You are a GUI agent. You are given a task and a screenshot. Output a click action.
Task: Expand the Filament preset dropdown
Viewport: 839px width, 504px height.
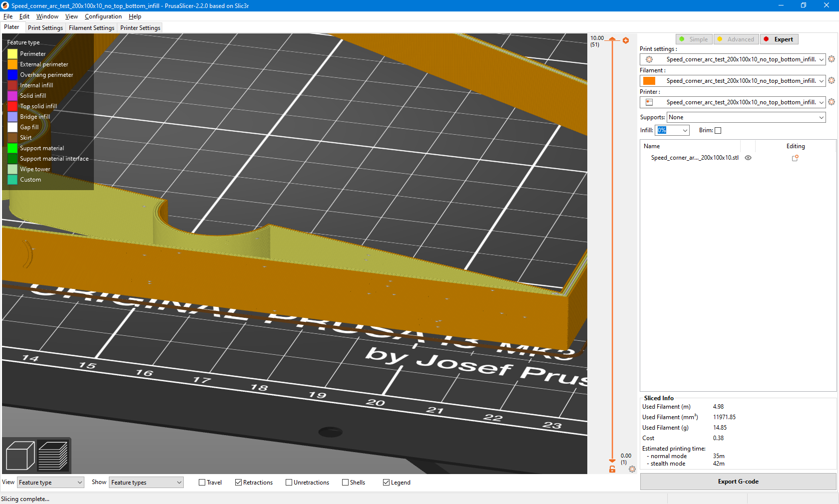[x=822, y=81]
